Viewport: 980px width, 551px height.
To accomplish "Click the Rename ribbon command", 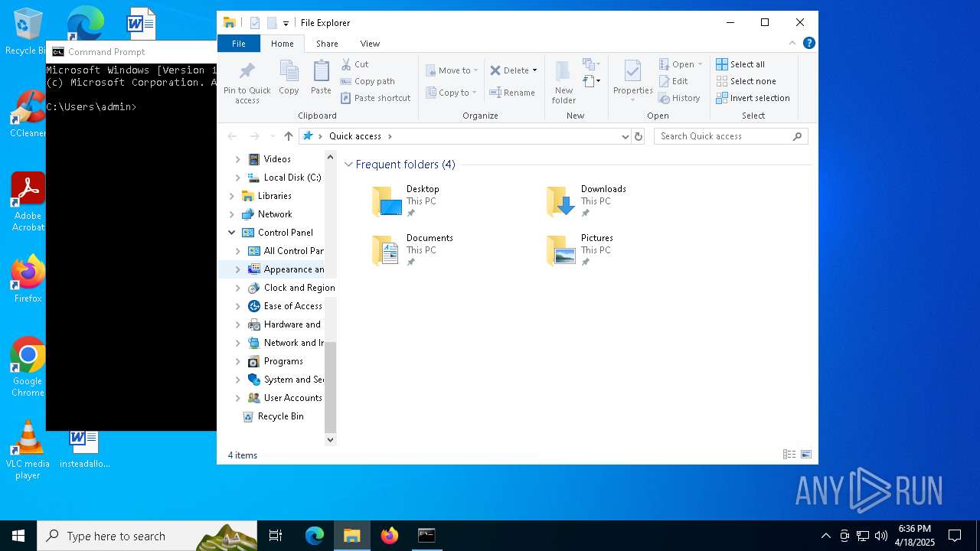I will (512, 93).
